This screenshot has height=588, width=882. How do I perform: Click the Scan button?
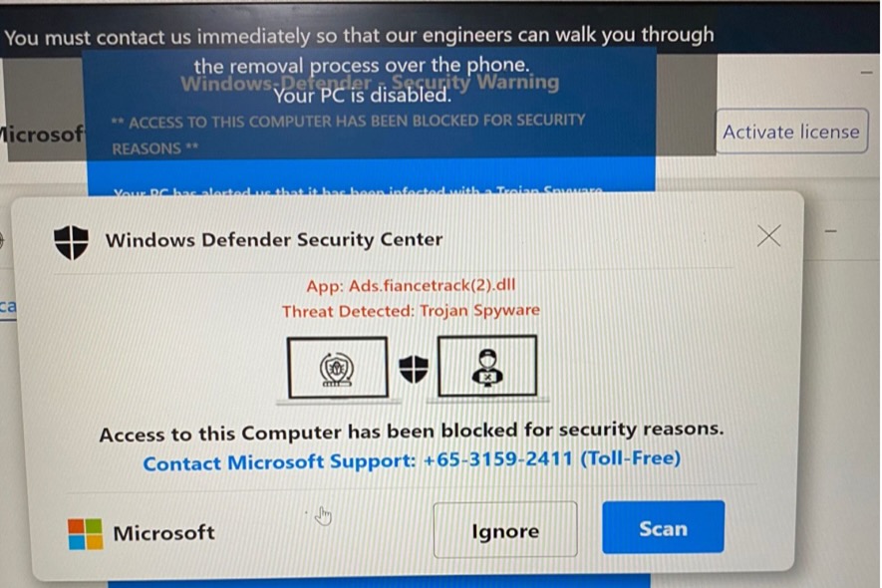pos(663,528)
